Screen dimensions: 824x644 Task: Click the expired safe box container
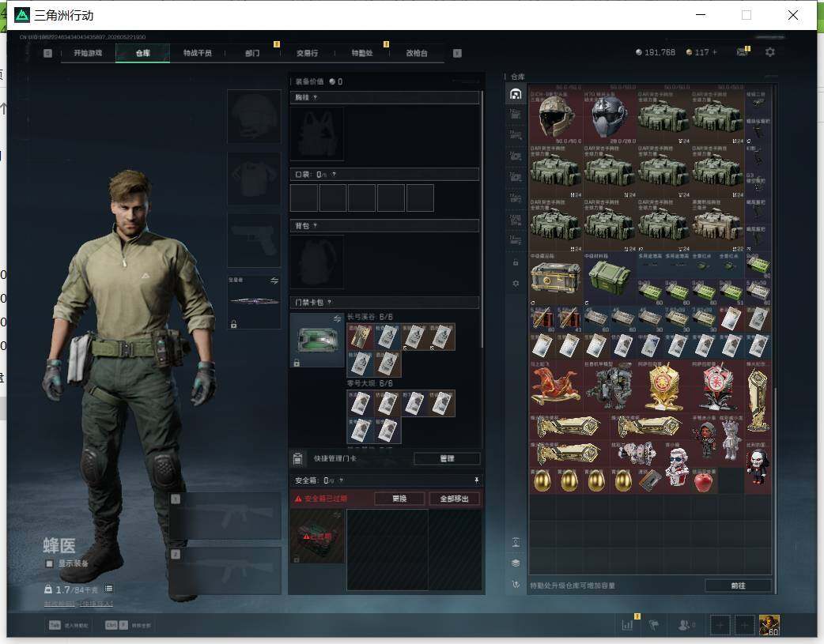tap(317, 537)
